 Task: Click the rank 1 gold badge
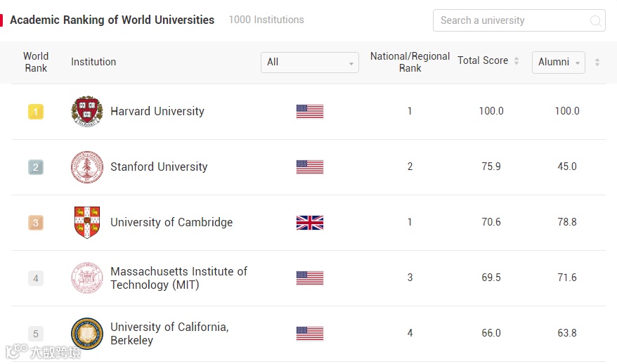tap(36, 111)
